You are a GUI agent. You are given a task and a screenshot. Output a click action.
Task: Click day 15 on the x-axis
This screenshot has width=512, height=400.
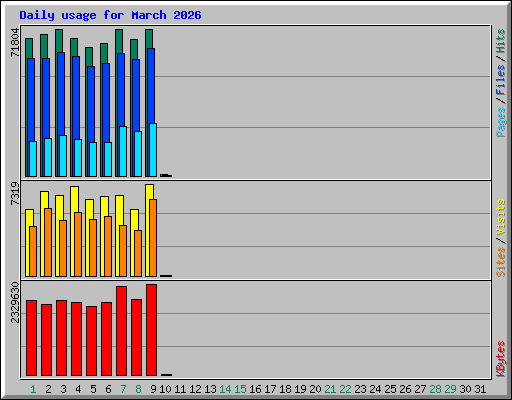click(x=240, y=389)
